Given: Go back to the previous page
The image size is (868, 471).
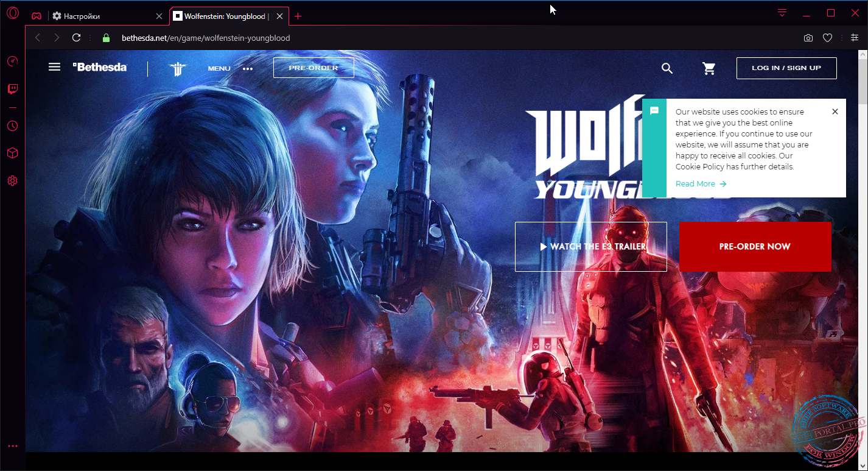Looking at the screenshot, I should pos(38,38).
